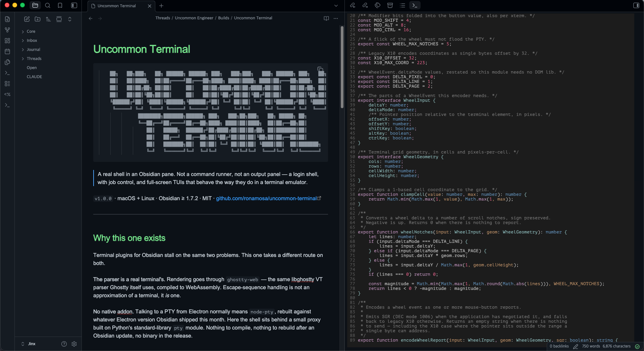
Task: Copy the ASCII banner code block
Action: pos(320,70)
